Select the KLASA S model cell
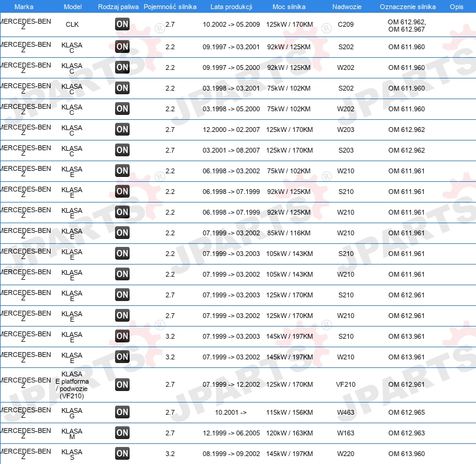476x464 pixels. click(x=72, y=454)
